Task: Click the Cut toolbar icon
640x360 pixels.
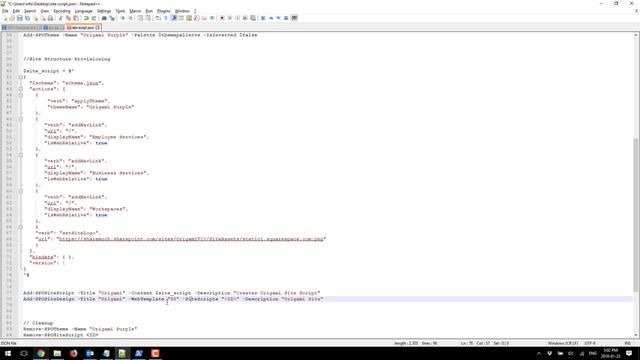Action: click(60, 18)
